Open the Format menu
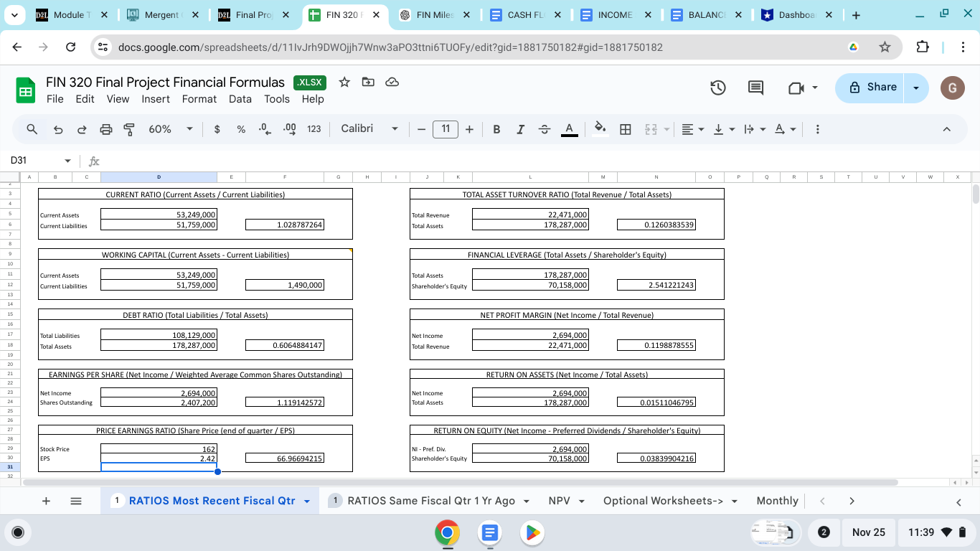The image size is (980, 551). tap(199, 99)
